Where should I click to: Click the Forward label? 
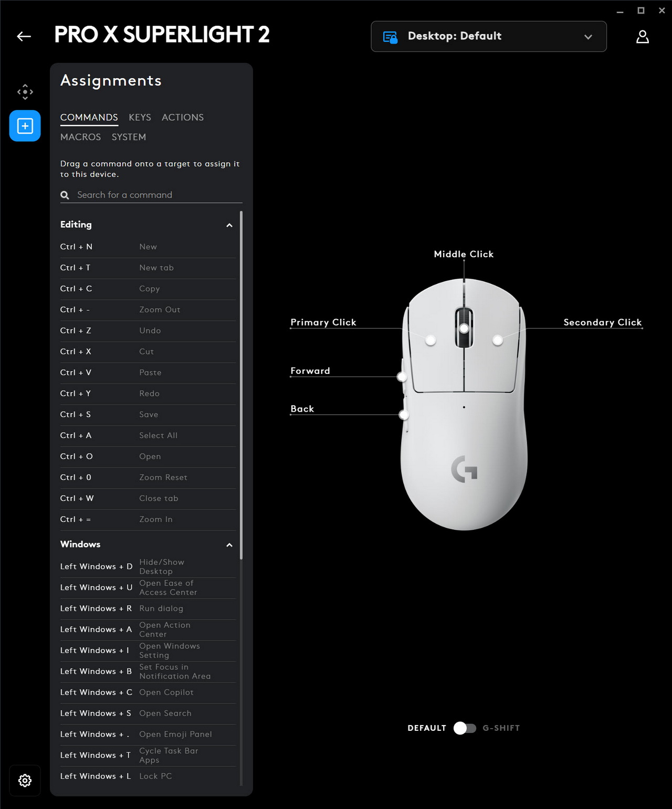[x=310, y=371]
